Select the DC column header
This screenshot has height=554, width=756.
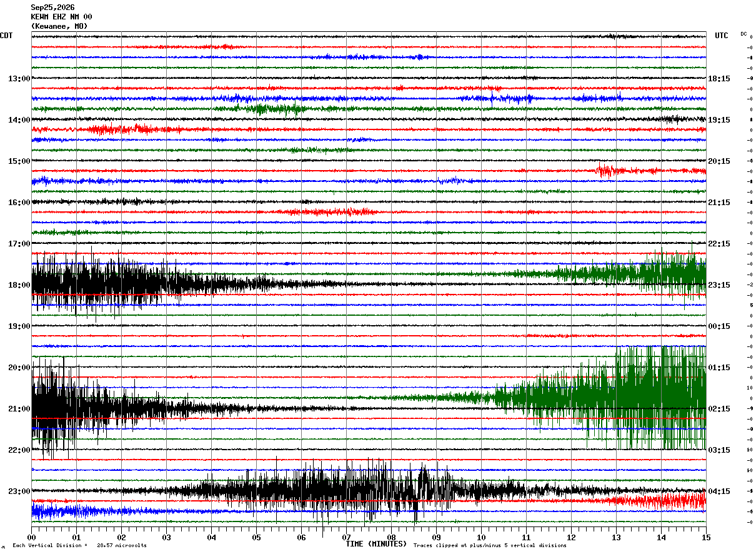click(x=744, y=34)
